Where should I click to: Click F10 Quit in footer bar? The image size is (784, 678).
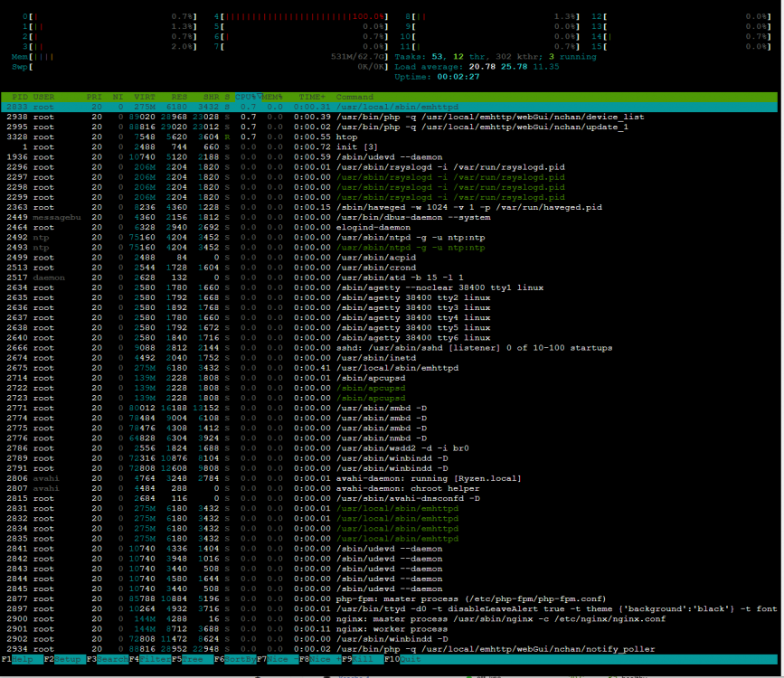[402, 659]
